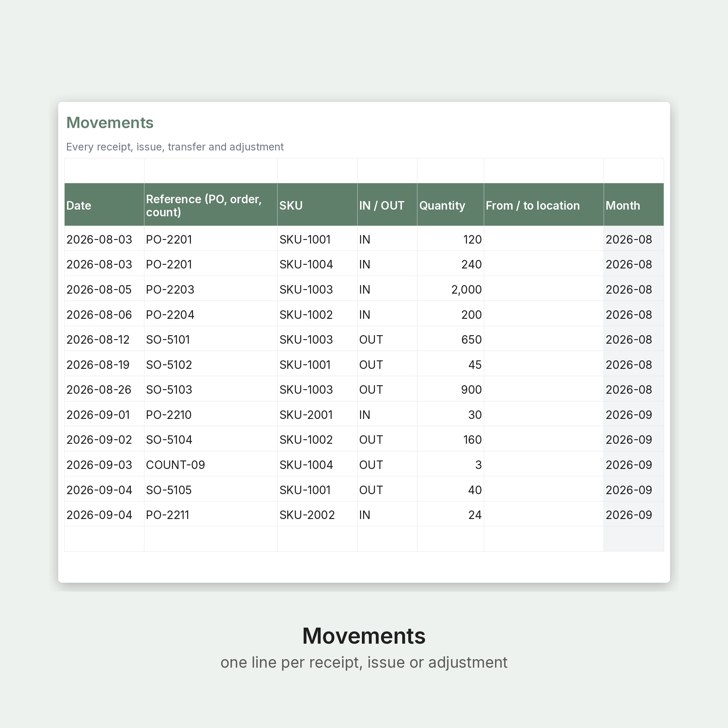Click the Reference (PO, order, count) header

click(211, 205)
